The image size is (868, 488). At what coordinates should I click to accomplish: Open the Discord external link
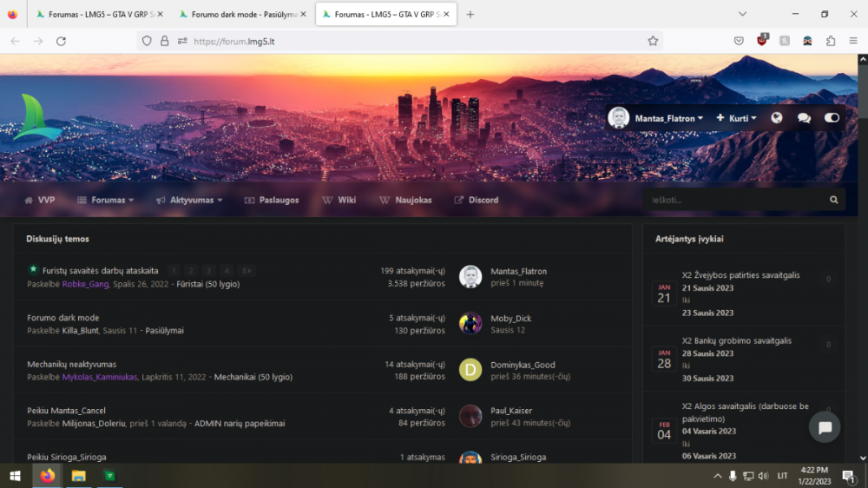[477, 200]
